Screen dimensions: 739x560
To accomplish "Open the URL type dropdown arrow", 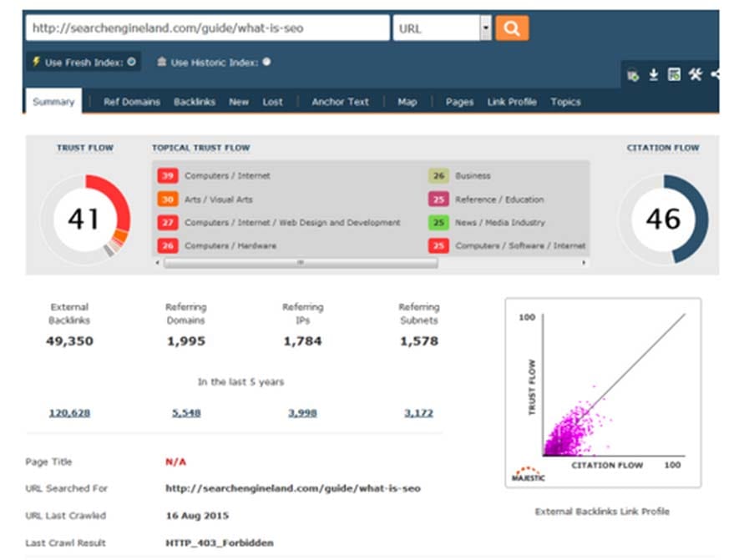I will click(x=485, y=28).
